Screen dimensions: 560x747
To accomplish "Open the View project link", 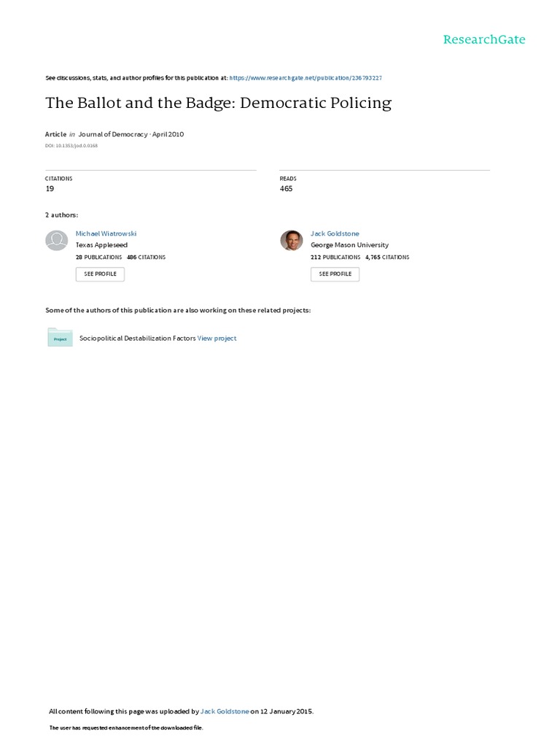I will (217, 338).
